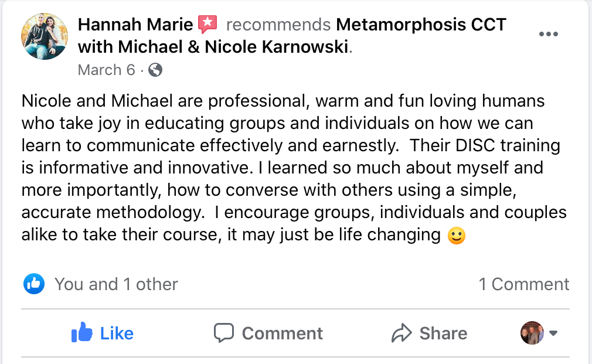Click the blue thumbs-up reaction icon
Viewport: 592px width, 364px height.
34,284
